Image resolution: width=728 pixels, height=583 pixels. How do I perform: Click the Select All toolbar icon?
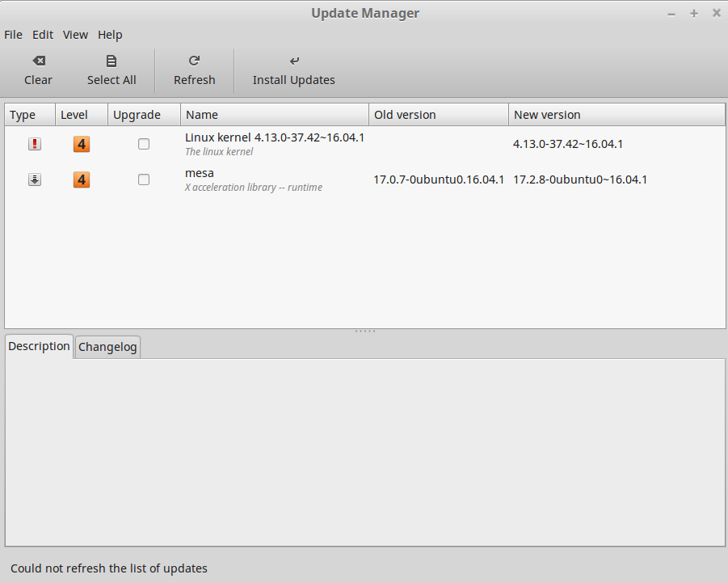[x=112, y=61]
